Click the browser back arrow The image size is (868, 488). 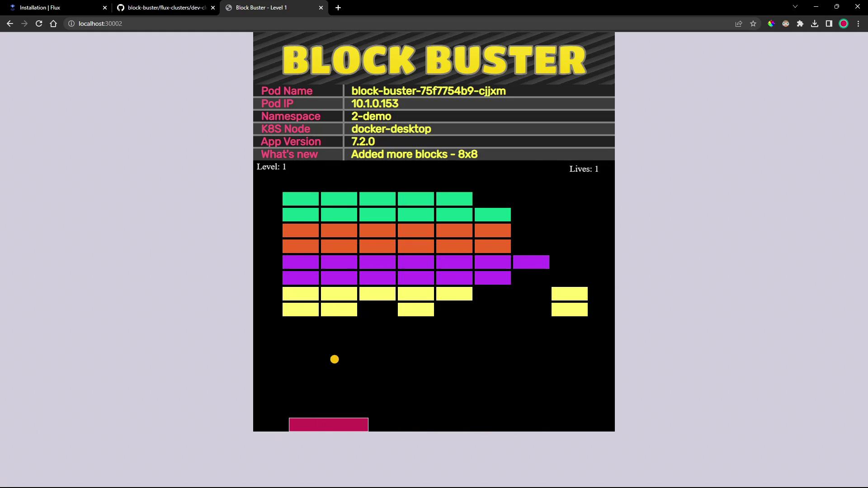9,23
